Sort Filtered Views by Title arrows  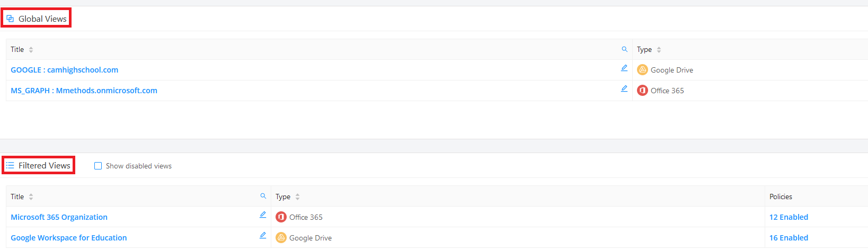[x=31, y=197]
